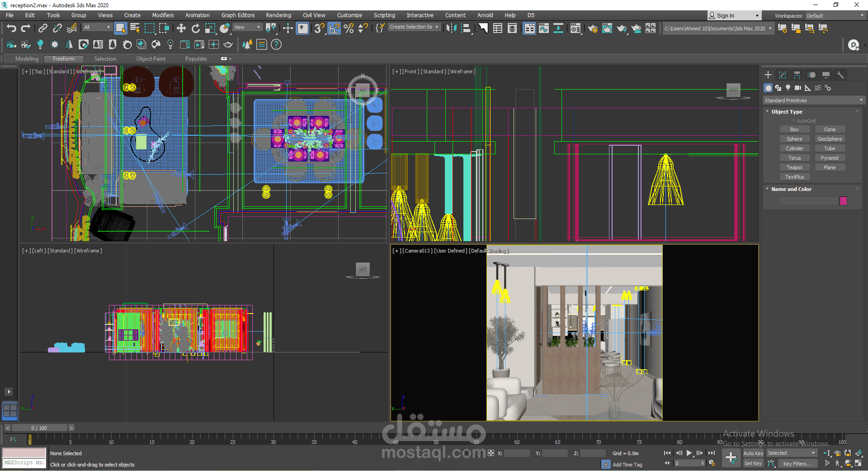Image resolution: width=868 pixels, height=471 pixels.
Task: Click the pink object color swatch
Action: [843, 201]
